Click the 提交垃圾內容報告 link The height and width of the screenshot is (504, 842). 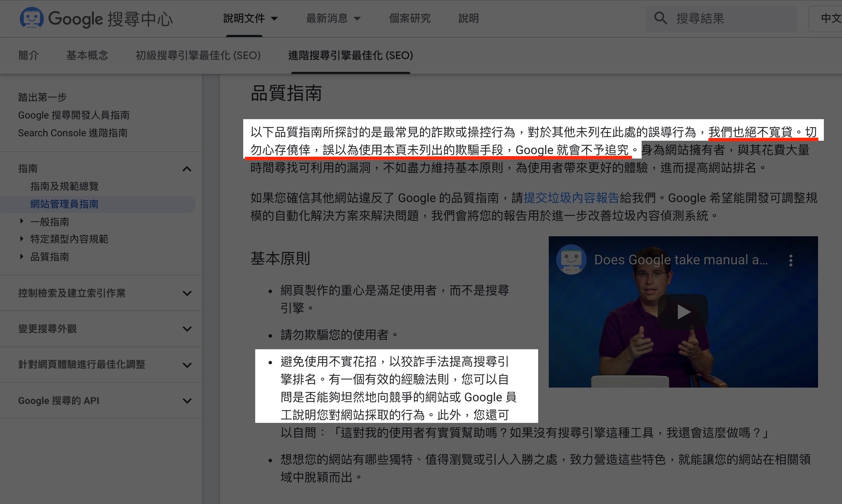[571, 198]
